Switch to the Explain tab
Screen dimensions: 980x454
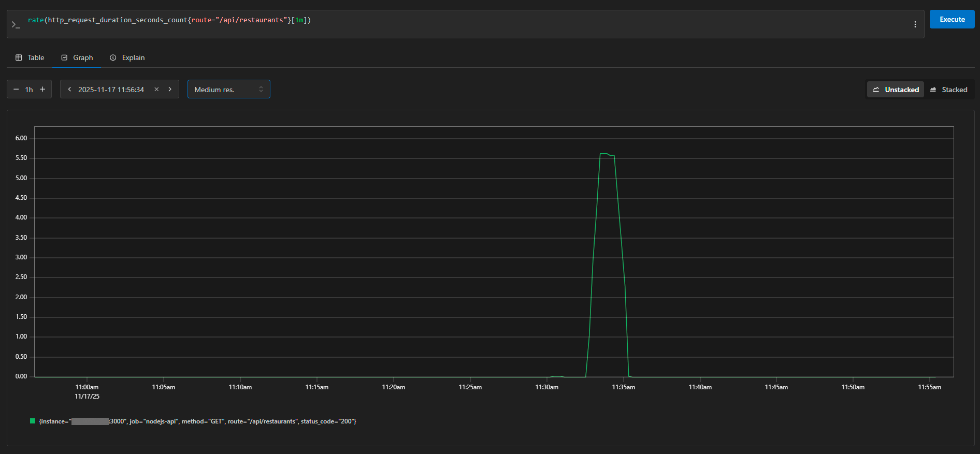[x=127, y=57]
